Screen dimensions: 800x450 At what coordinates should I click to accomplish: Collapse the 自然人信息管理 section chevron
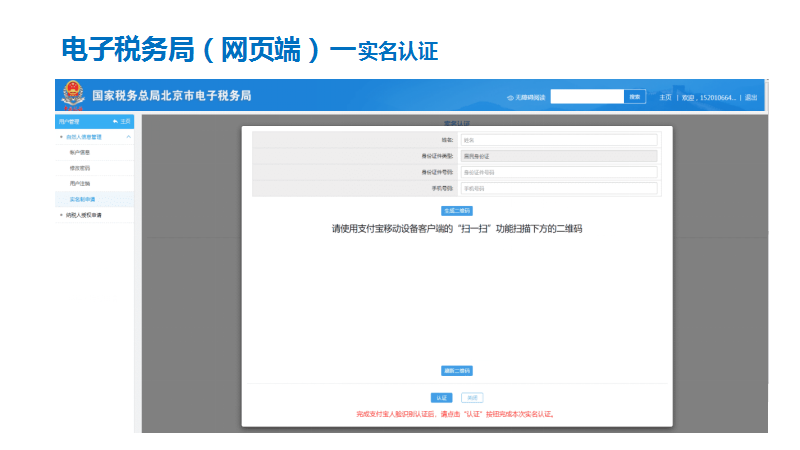pos(129,137)
